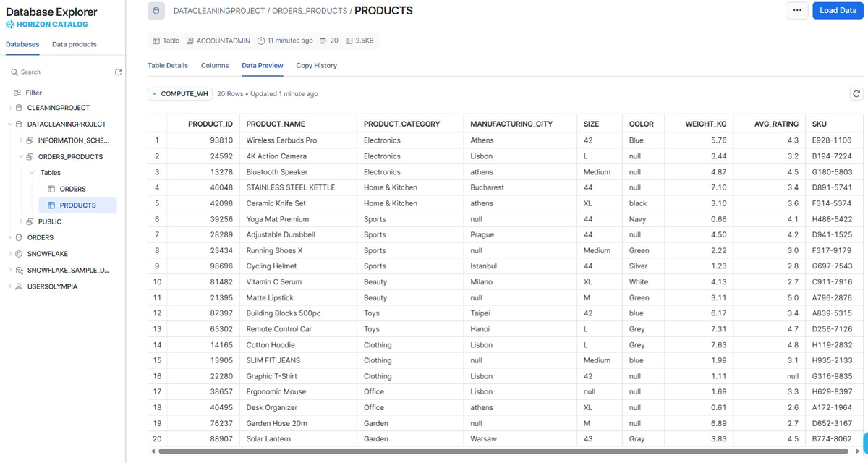Click the ACCOUNTADMIN owner label
Viewport: 868px width, 463px height.
tap(224, 41)
